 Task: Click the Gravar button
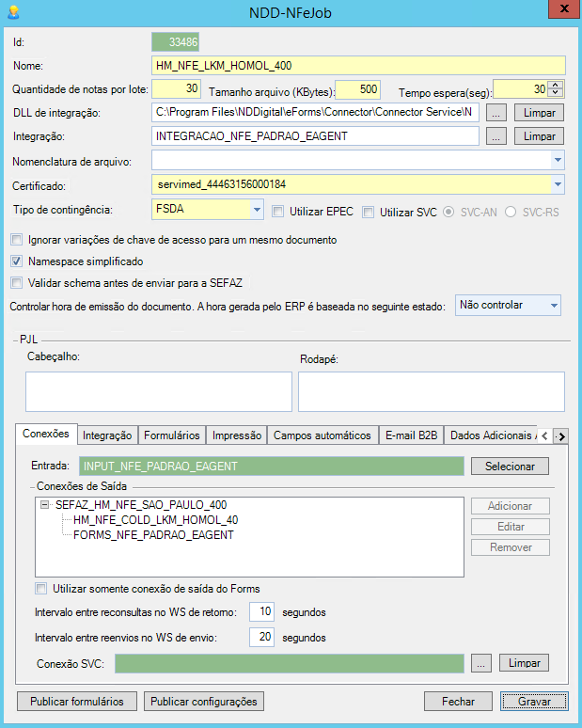pyautogui.click(x=534, y=702)
